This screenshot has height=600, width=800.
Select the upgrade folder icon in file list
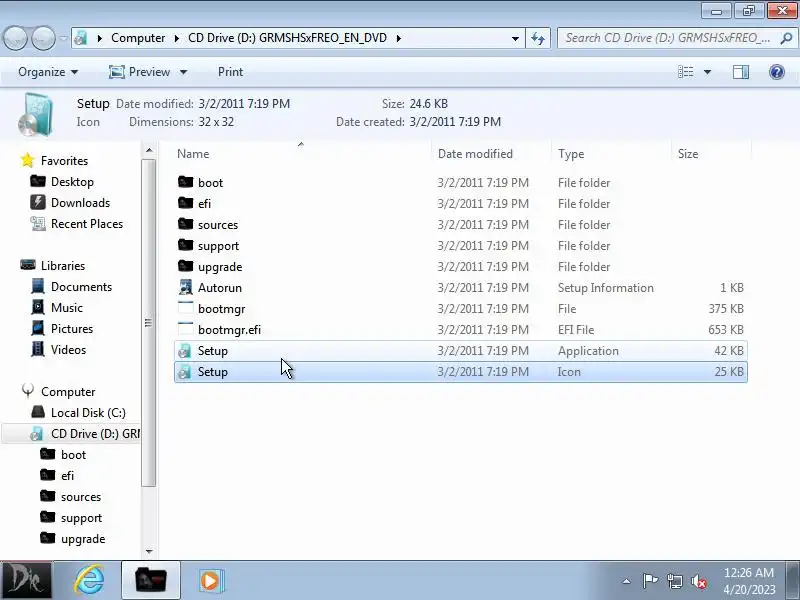(186, 266)
